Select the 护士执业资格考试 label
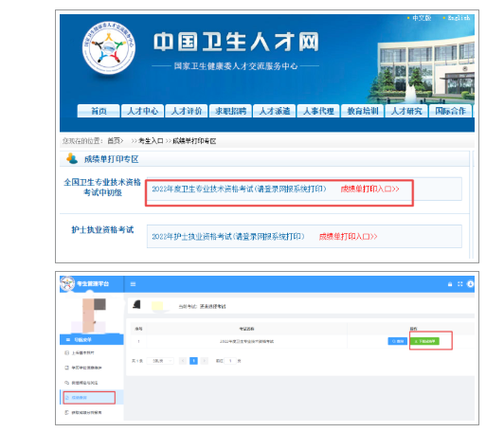This screenshot has width=504, height=432. (102, 230)
